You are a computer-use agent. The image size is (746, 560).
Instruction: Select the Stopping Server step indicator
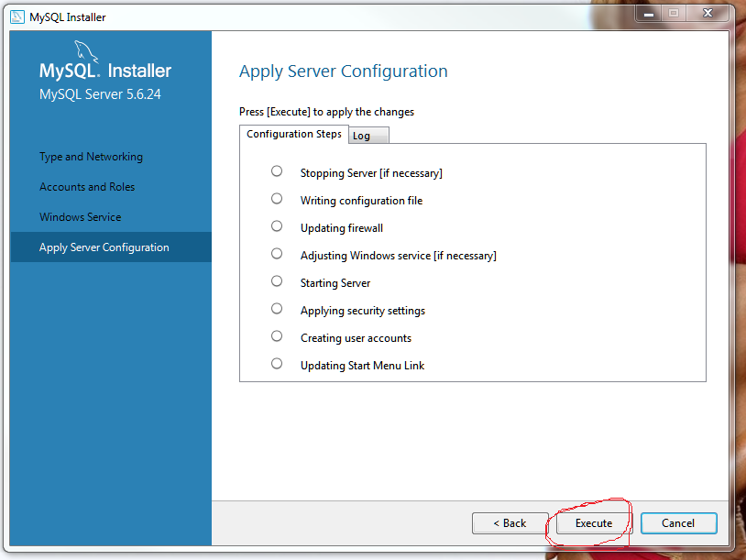coord(277,171)
